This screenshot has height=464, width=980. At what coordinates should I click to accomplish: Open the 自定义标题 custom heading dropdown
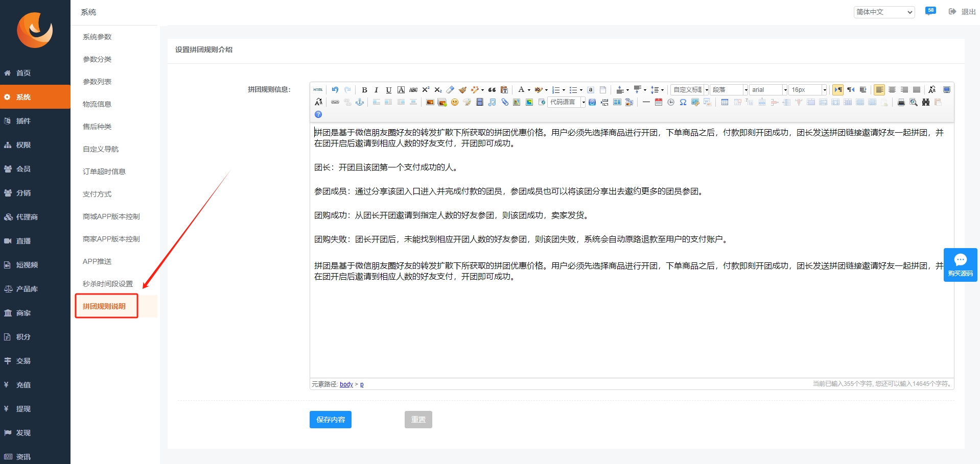pos(690,90)
